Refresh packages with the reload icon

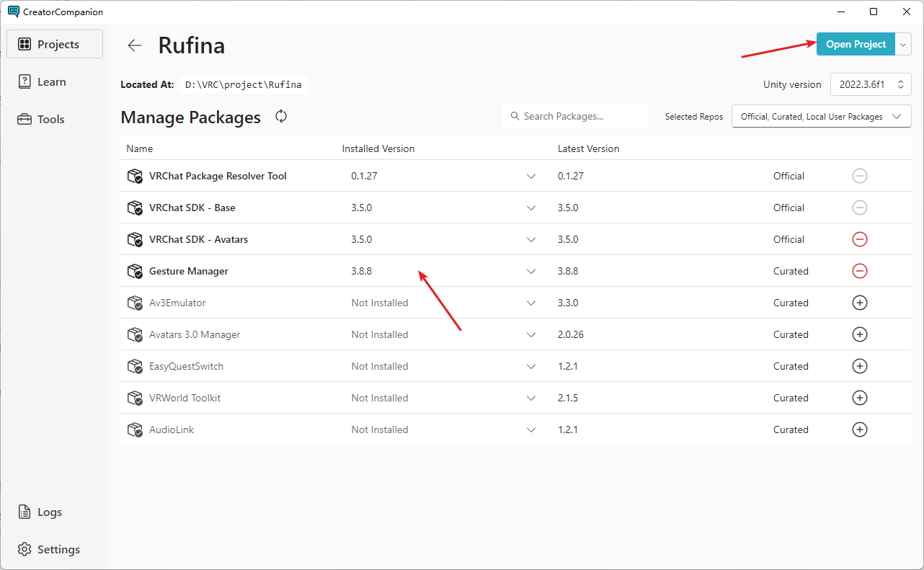click(x=281, y=117)
